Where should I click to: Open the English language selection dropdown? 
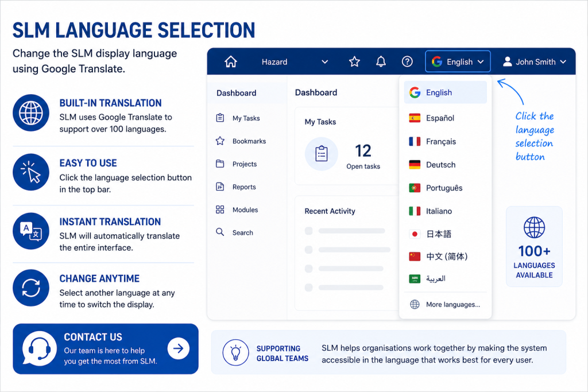(458, 61)
